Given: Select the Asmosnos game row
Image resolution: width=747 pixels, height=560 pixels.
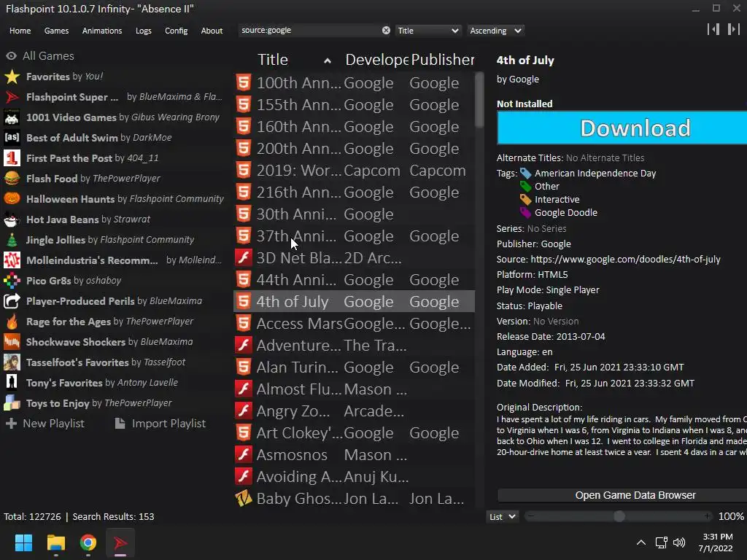Looking at the screenshot, I should 354,455.
